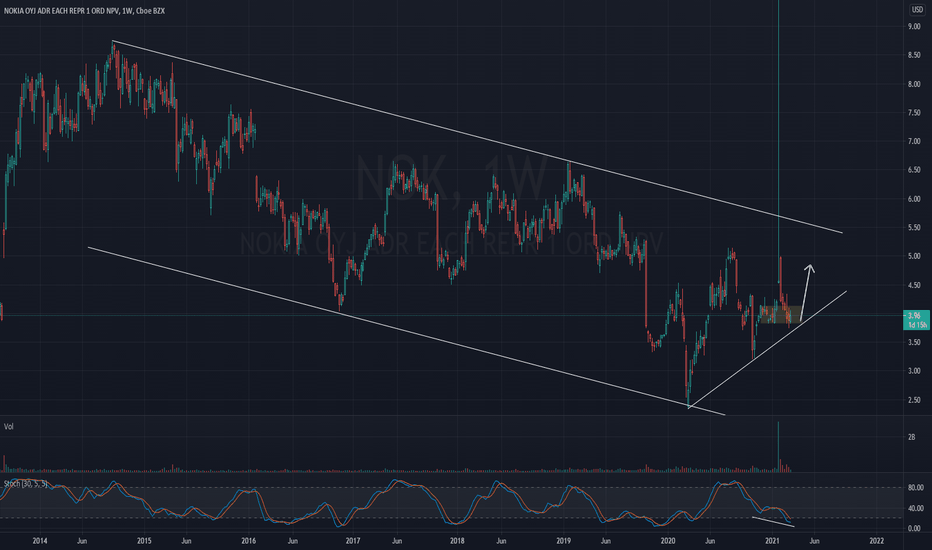Click the 40.00 stochastic axis label
932x550 pixels.
click(916, 508)
